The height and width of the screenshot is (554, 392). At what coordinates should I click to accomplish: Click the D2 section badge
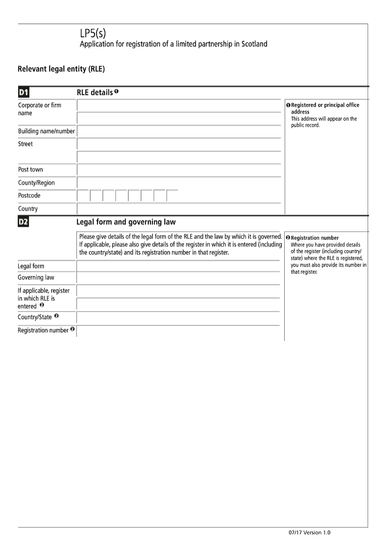pos(24,222)
